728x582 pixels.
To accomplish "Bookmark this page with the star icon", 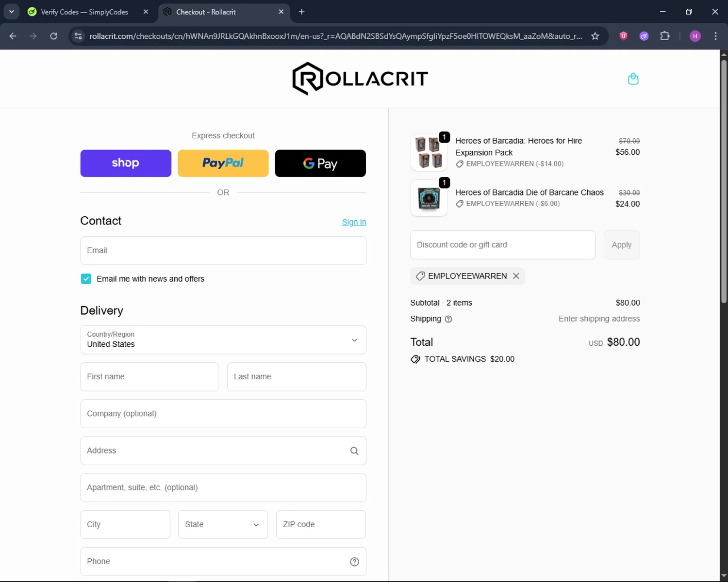I will pyautogui.click(x=595, y=36).
